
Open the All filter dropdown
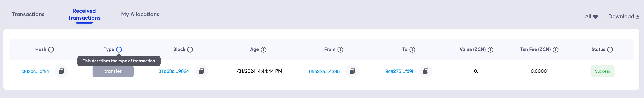click(x=592, y=17)
